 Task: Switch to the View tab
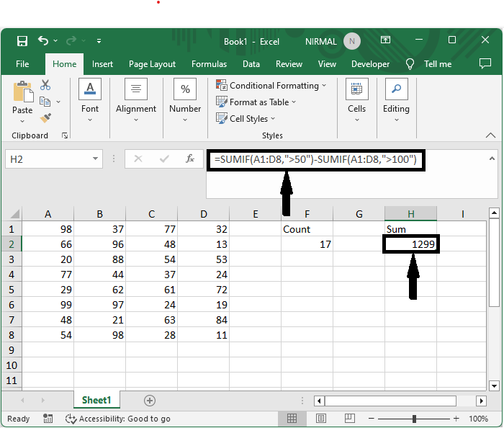pyautogui.click(x=327, y=64)
